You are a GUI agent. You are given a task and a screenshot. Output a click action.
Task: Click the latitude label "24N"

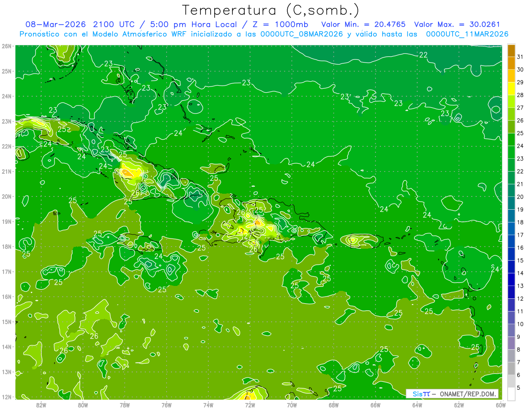point(7,96)
